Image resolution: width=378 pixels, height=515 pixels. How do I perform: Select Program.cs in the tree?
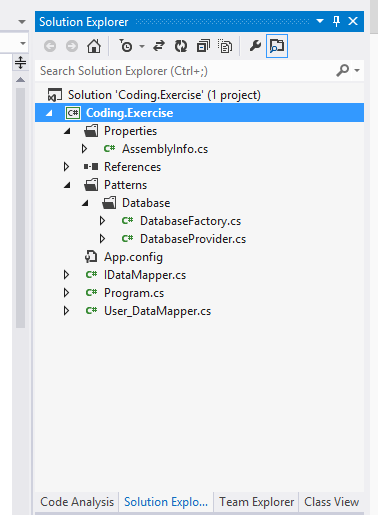coord(134,293)
